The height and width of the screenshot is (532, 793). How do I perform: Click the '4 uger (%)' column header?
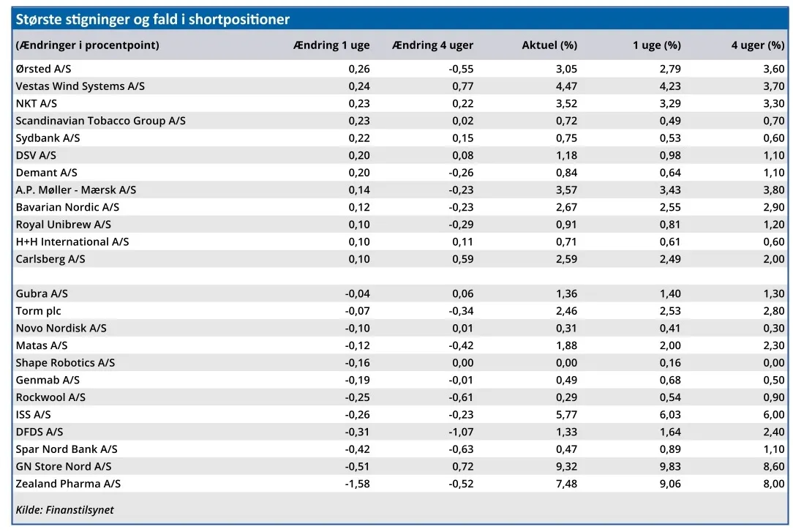(758, 45)
